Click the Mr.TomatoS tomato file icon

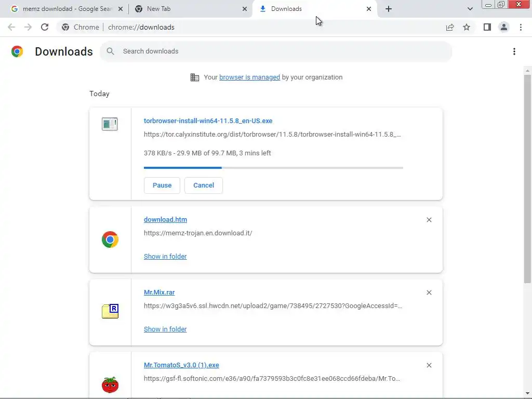[x=110, y=384]
